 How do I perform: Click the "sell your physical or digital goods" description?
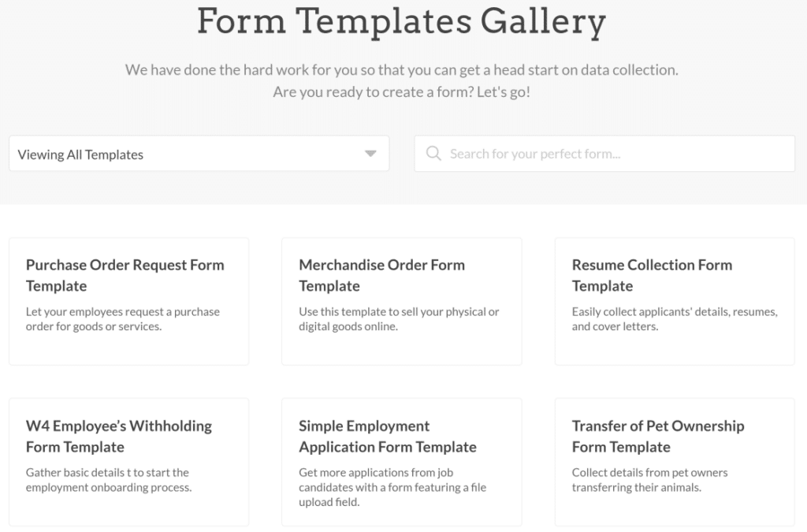point(399,319)
